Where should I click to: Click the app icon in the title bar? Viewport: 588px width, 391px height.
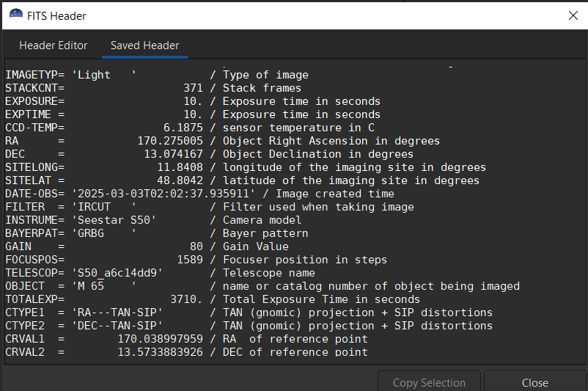point(15,15)
